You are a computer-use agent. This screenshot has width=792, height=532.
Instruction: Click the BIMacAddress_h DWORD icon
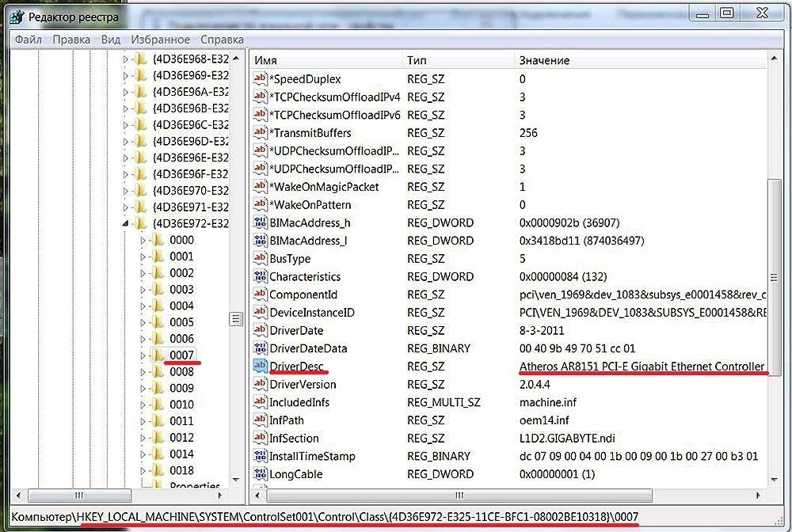tap(260, 222)
